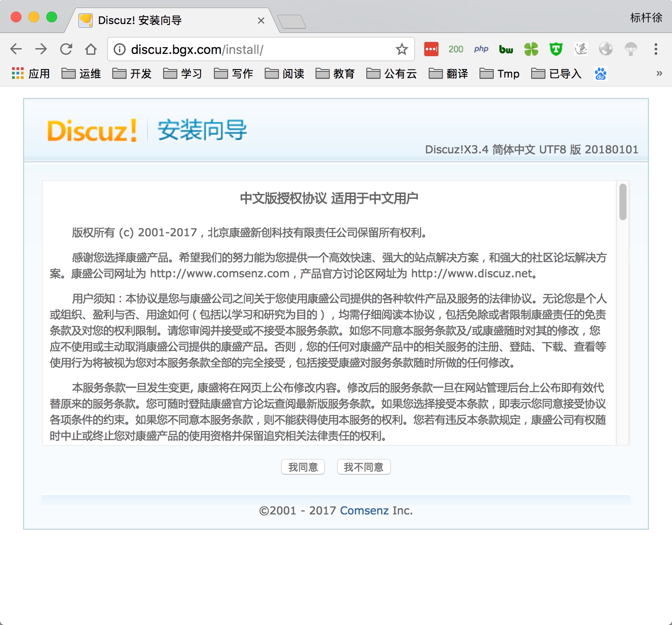
Task: Show hidden bookmarks with the » chevron
Action: pyautogui.click(x=659, y=74)
